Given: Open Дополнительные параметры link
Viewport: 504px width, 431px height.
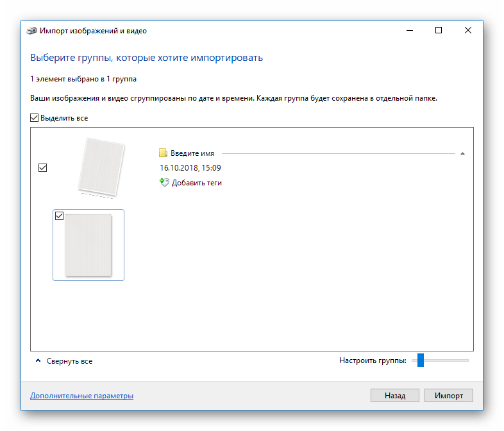Looking at the screenshot, I should tap(81, 396).
